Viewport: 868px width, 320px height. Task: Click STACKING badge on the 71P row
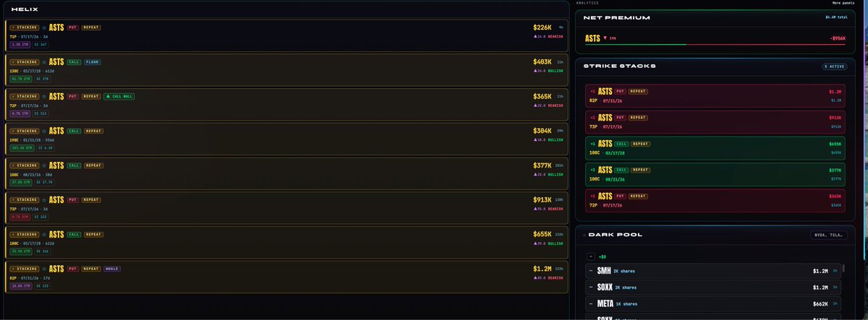(x=24, y=27)
